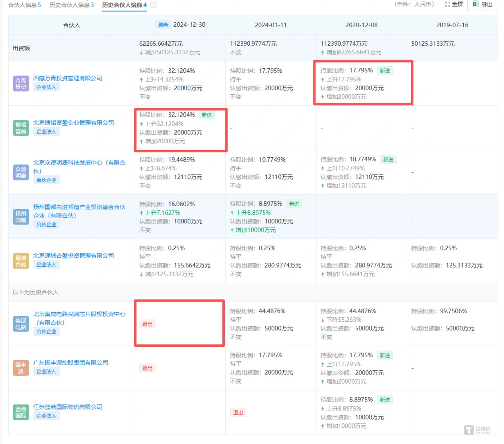Open the 西藏万青投资管理有限公司 link
The width and height of the screenshot is (504, 444).
[67, 78]
